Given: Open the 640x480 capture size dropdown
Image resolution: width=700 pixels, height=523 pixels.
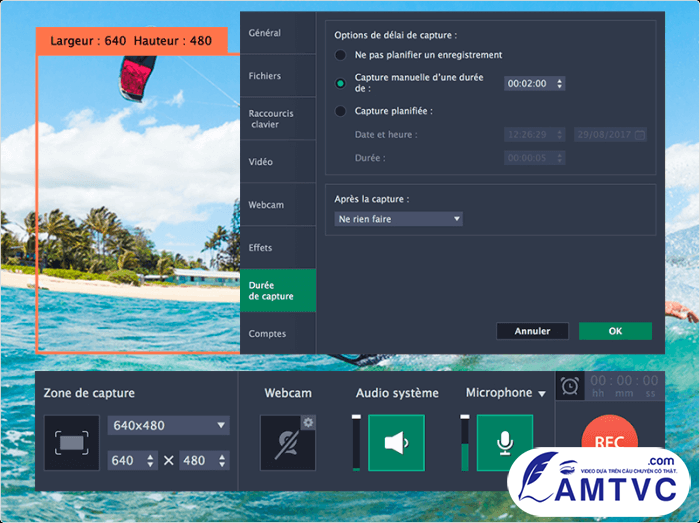Looking at the screenshot, I should click(168, 425).
